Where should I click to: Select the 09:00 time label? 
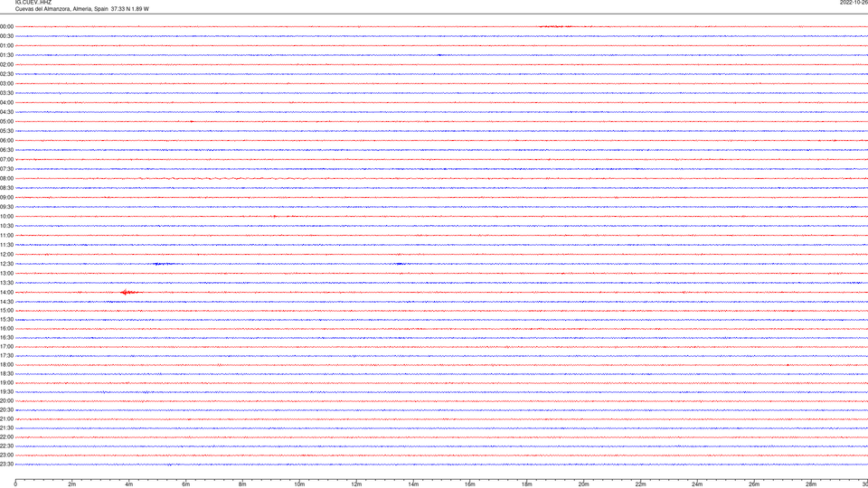(x=6, y=198)
